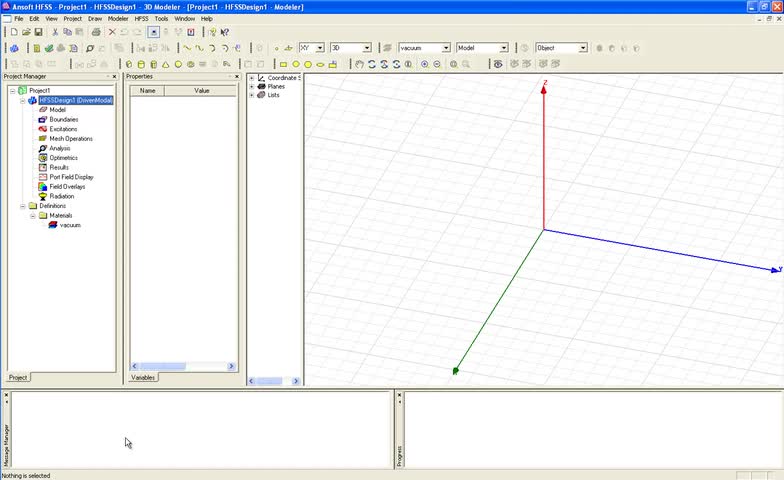
Task: Activate the Rotate view tool
Action: (x=372, y=64)
